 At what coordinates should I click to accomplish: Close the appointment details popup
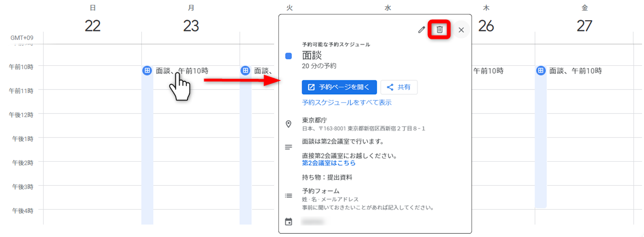[x=461, y=30]
